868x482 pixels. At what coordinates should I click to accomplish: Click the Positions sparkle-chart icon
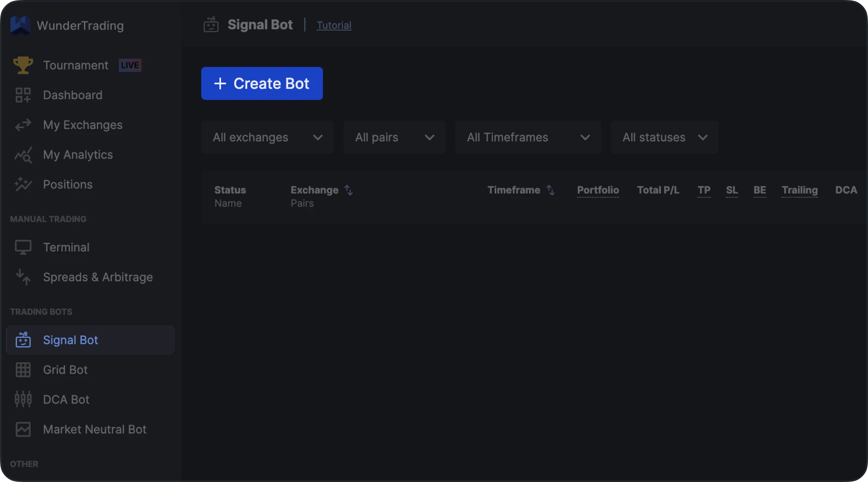(x=23, y=184)
